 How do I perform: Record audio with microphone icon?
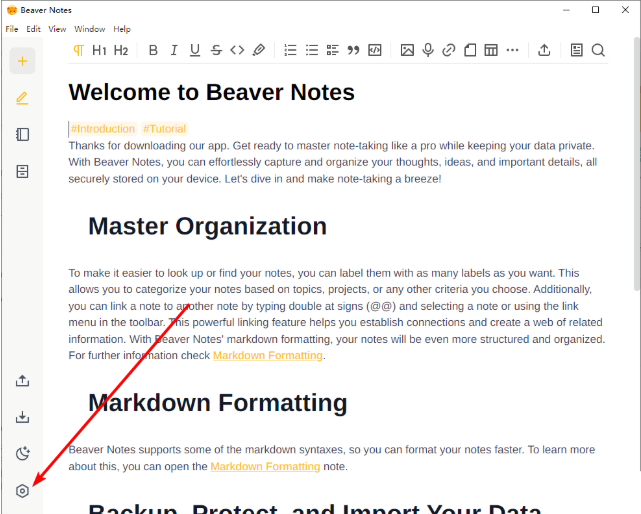point(428,50)
